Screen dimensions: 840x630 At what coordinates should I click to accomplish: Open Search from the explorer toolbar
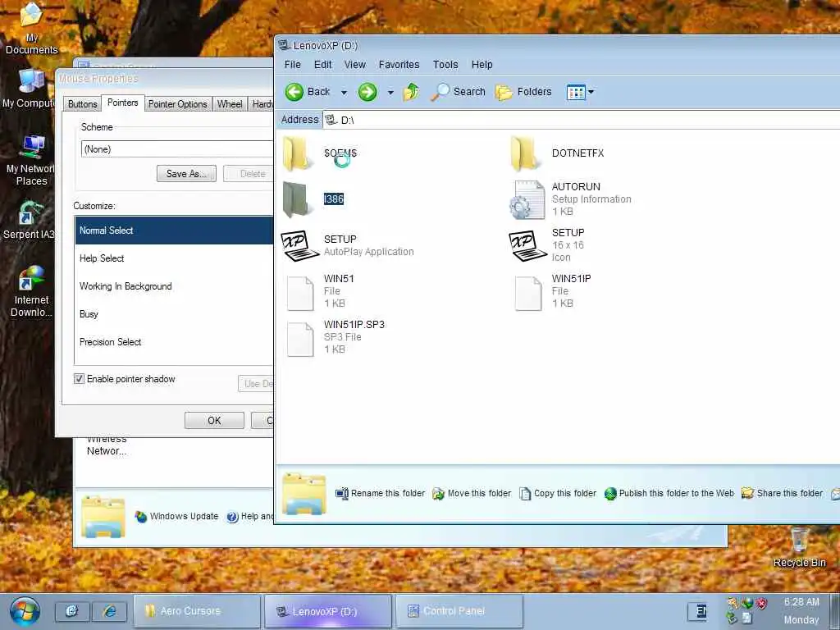point(458,92)
